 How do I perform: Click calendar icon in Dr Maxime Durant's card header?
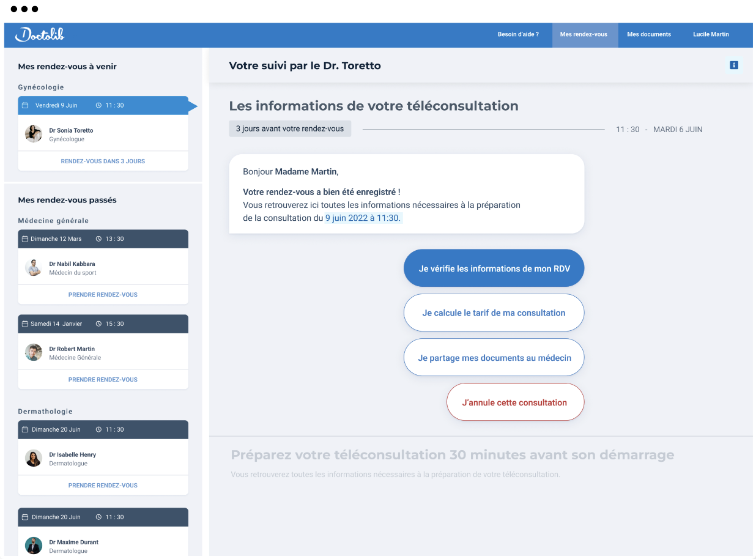[25, 517]
